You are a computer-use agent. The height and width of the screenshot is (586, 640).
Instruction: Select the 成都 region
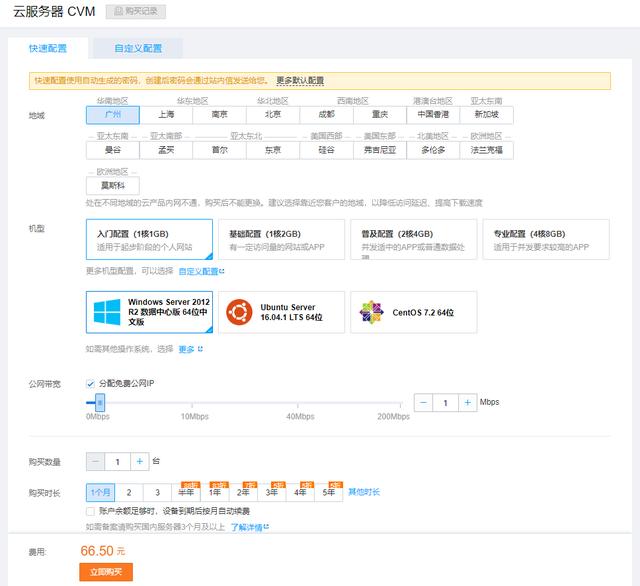point(327,115)
